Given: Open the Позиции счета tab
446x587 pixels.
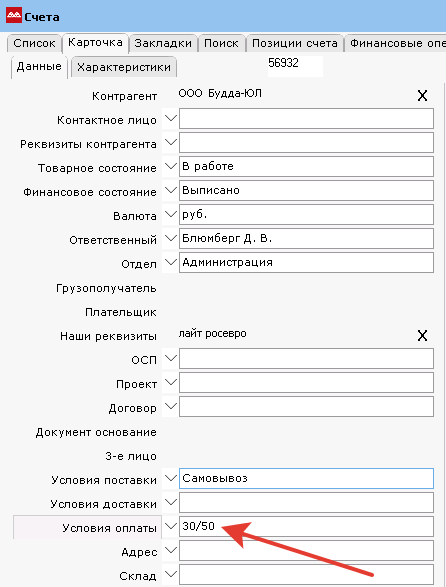Looking at the screenshot, I should click(295, 43).
